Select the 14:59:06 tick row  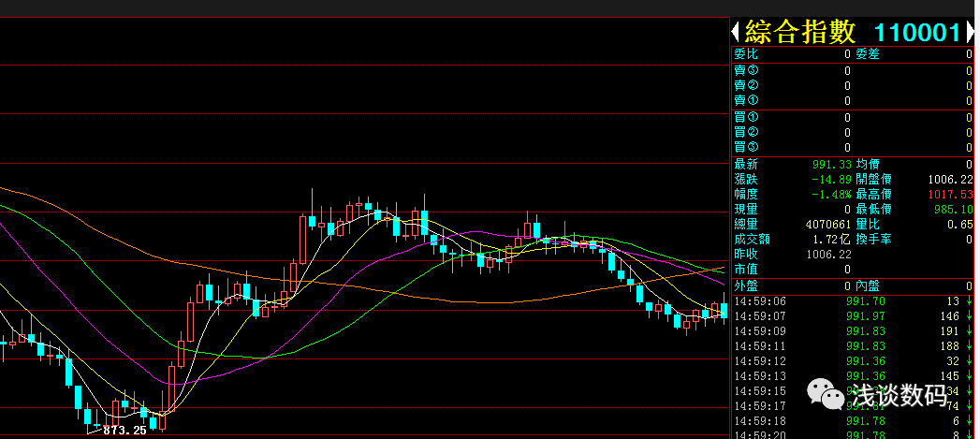[x=853, y=301]
